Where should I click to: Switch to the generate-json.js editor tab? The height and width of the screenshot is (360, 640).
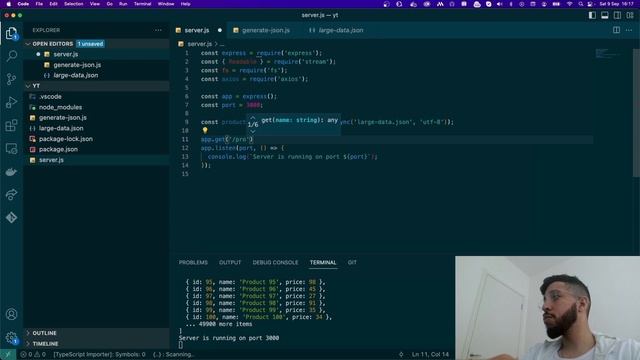pyautogui.click(x=266, y=30)
